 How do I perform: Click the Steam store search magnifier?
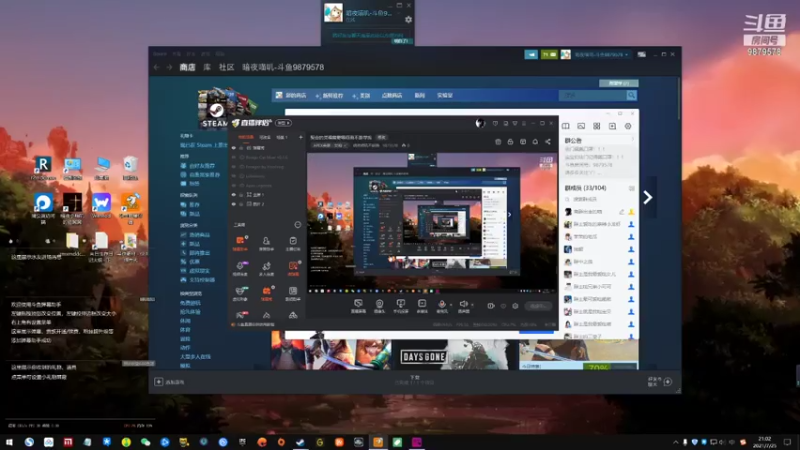pyautogui.click(x=631, y=95)
